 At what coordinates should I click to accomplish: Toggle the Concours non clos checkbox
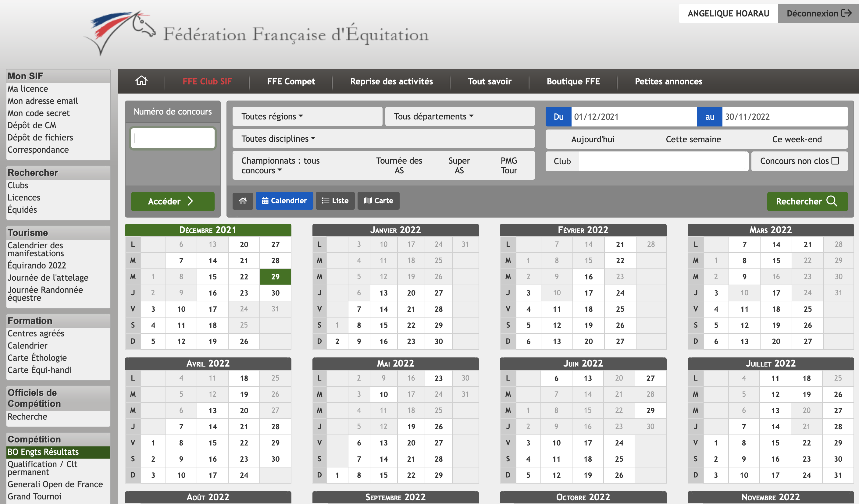pos(835,161)
